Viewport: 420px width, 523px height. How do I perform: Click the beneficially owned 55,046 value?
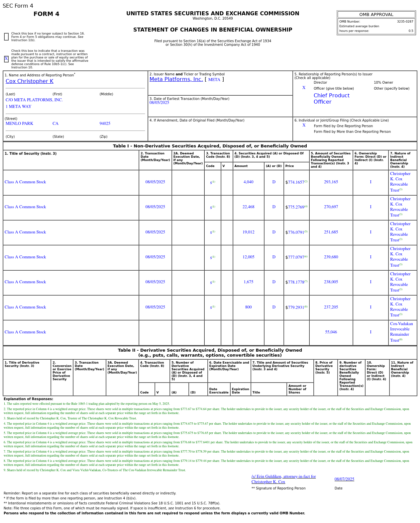[x=331, y=332]
